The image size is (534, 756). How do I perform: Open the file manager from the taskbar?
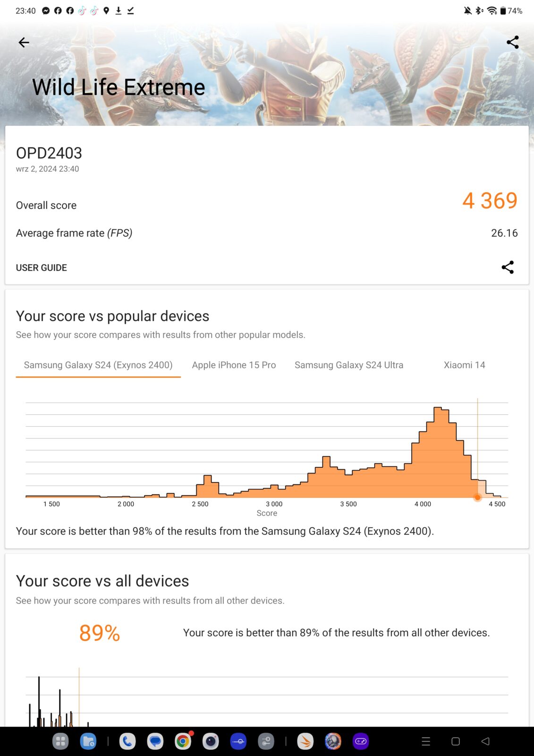[88, 741]
